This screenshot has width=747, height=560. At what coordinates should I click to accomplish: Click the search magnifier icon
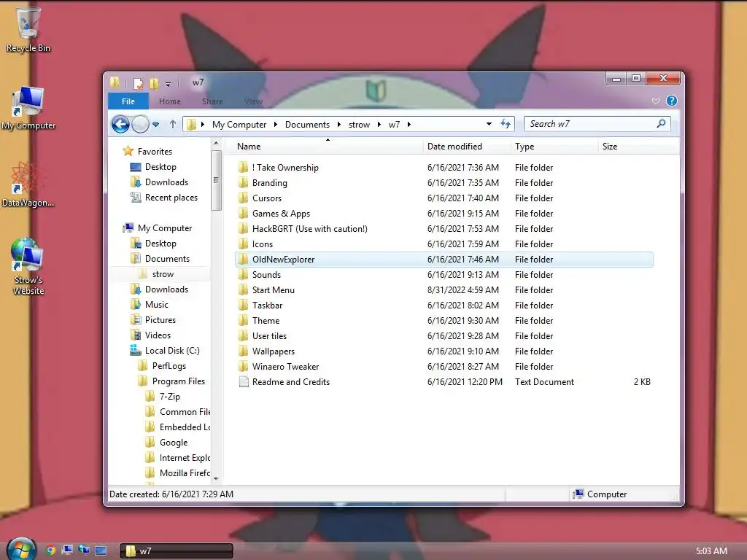[x=661, y=124]
